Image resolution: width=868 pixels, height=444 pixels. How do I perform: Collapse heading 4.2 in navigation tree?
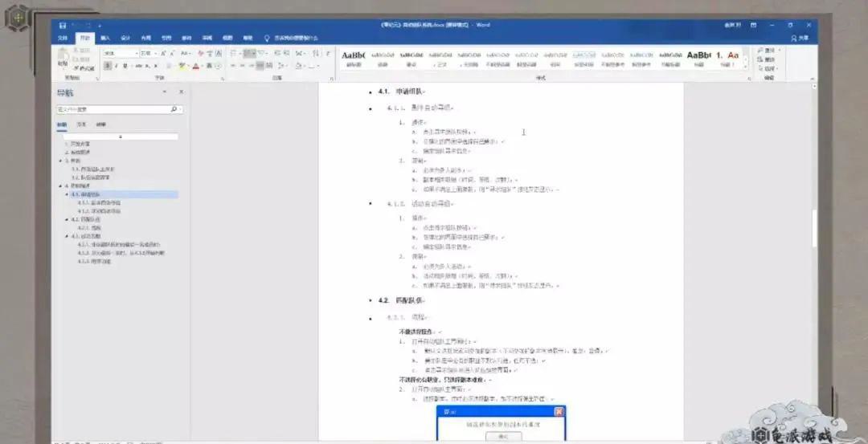[67, 219]
